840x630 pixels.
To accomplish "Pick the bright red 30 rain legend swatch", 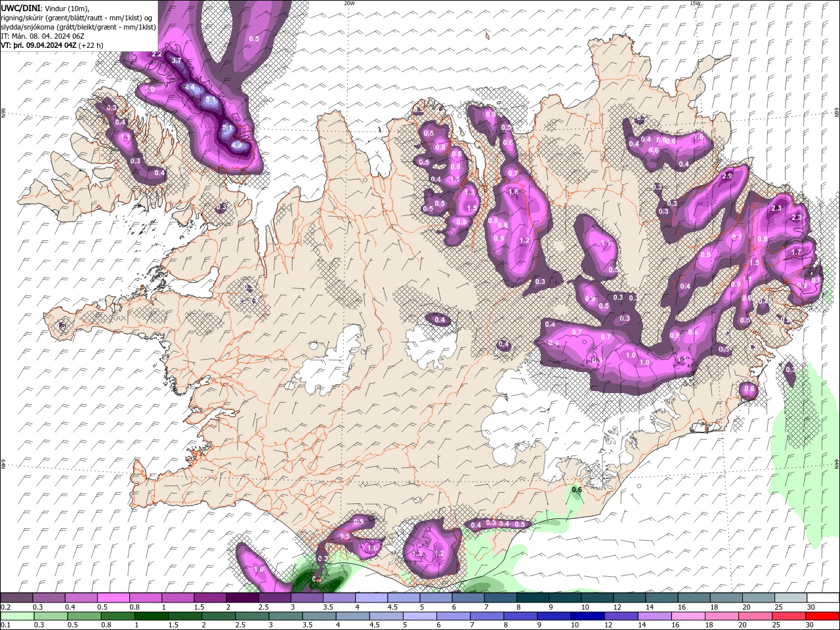I will click(822, 616).
